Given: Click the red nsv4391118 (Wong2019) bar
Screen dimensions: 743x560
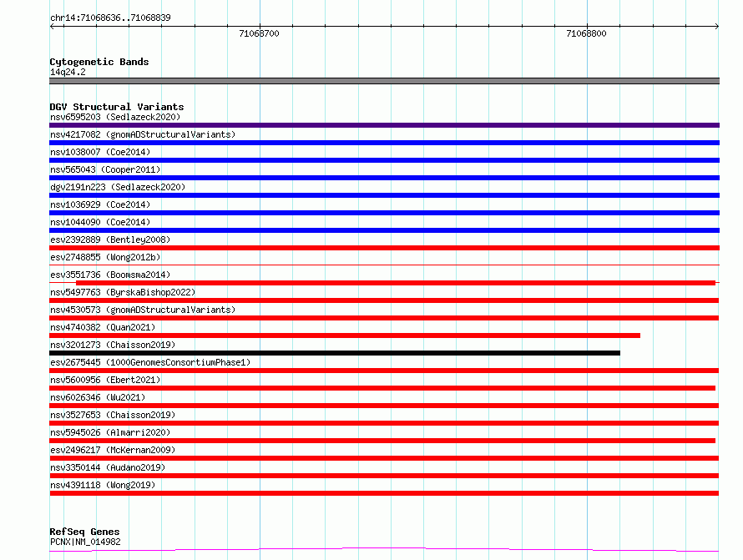Looking at the screenshot, I should pos(384,493).
